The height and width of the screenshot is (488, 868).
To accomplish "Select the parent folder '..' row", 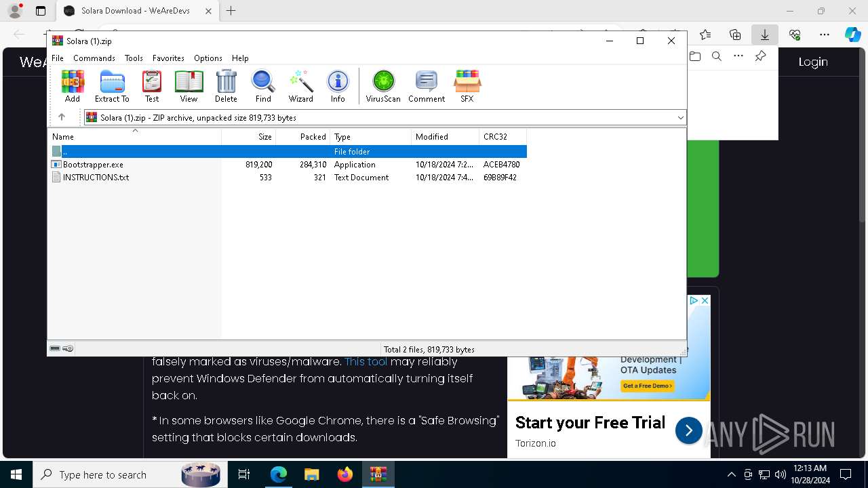I will (288, 152).
